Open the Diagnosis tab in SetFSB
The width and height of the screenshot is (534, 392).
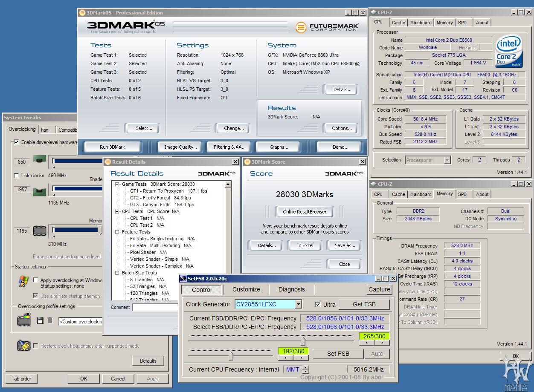click(292, 289)
